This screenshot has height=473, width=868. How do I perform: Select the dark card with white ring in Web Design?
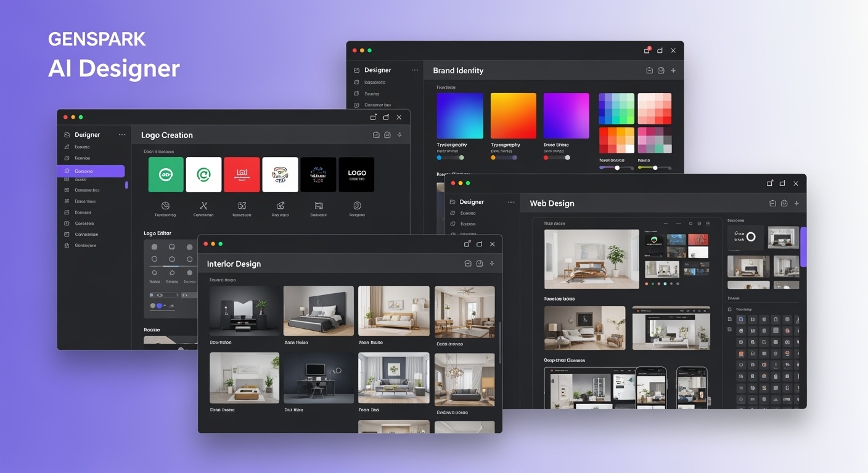click(x=745, y=237)
